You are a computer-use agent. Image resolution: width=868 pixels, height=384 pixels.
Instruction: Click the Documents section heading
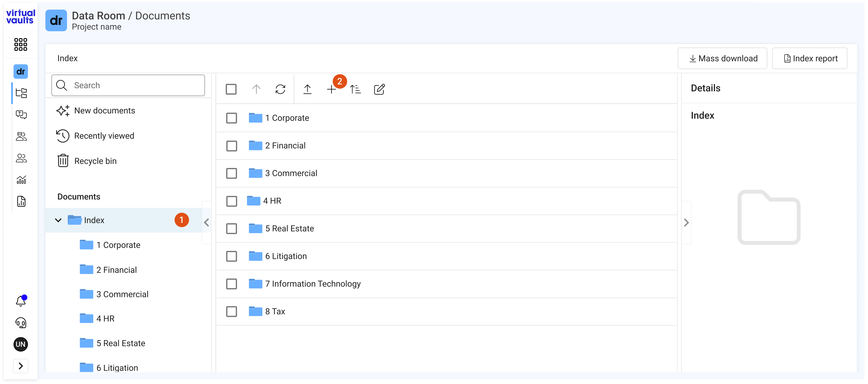point(79,197)
